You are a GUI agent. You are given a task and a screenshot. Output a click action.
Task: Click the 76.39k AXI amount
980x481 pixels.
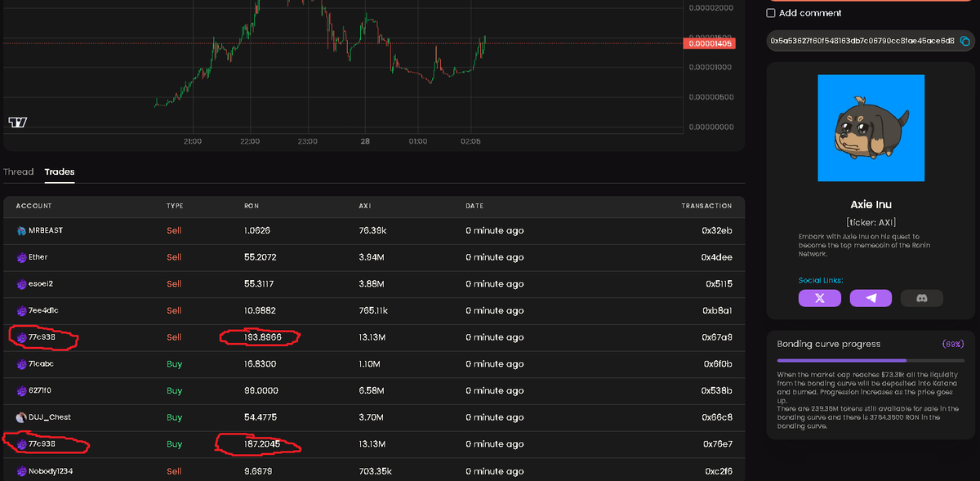372,230
